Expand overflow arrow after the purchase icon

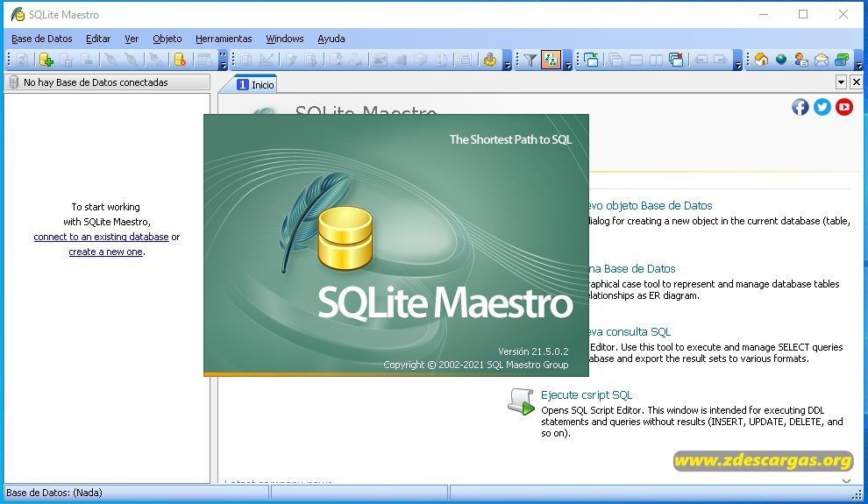pyautogui.click(x=859, y=60)
